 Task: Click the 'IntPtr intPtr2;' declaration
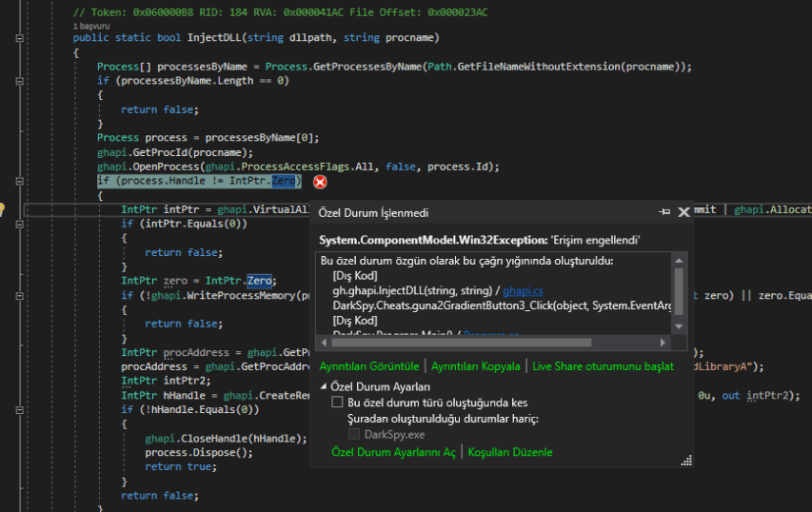pyautogui.click(x=166, y=381)
